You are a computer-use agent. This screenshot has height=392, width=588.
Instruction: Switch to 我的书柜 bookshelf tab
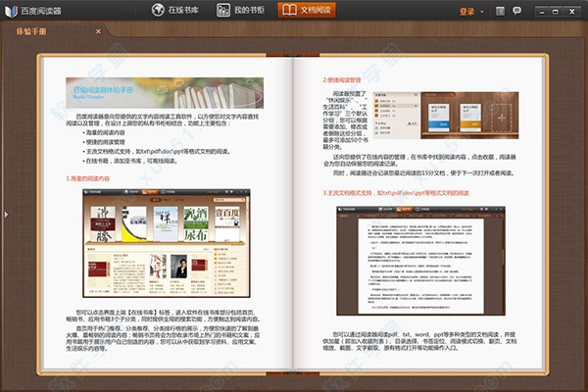click(241, 10)
